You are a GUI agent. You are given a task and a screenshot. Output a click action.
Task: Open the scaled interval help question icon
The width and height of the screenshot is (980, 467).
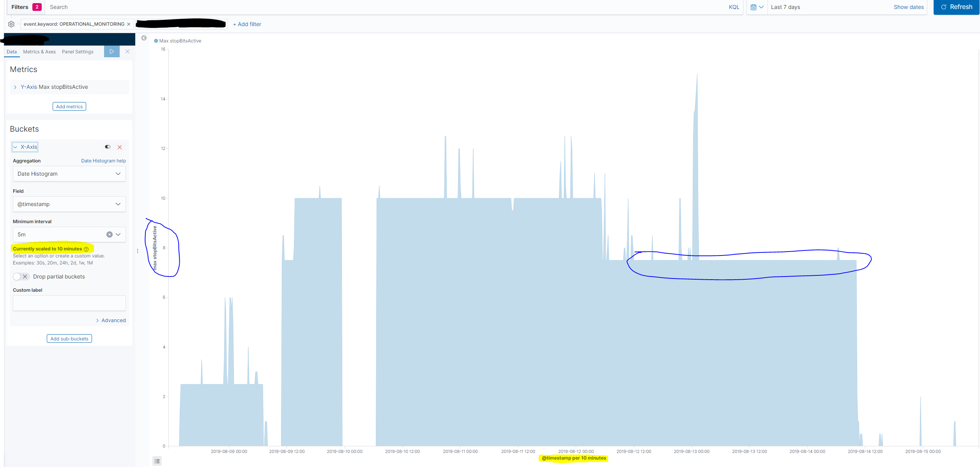87,249
